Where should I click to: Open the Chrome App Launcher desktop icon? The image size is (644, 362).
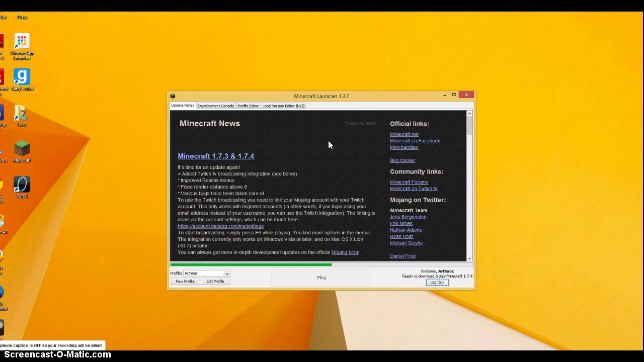(x=22, y=47)
